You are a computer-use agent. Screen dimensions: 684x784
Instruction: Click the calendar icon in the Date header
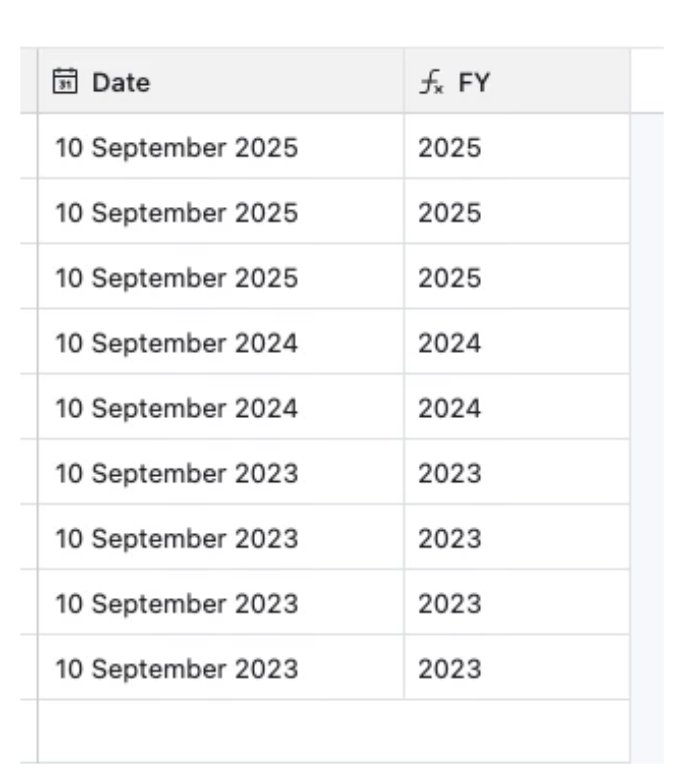tap(66, 81)
